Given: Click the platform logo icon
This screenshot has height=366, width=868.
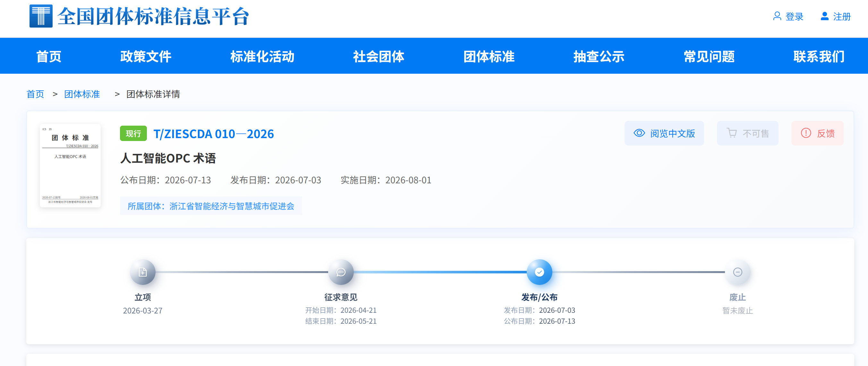Looking at the screenshot, I should (41, 16).
